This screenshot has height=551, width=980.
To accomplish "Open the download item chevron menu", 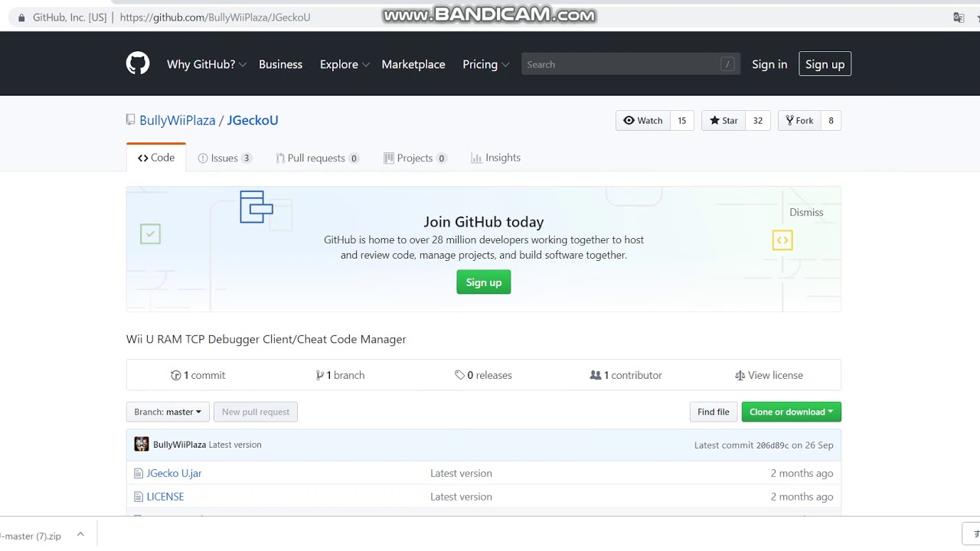I will (x=80, y=536).
